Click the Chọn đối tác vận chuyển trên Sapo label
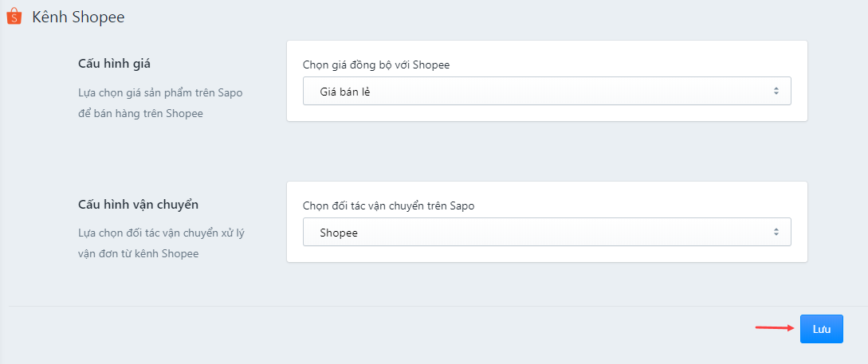This screenshot has height=364, width=868. tap(389, 205)
